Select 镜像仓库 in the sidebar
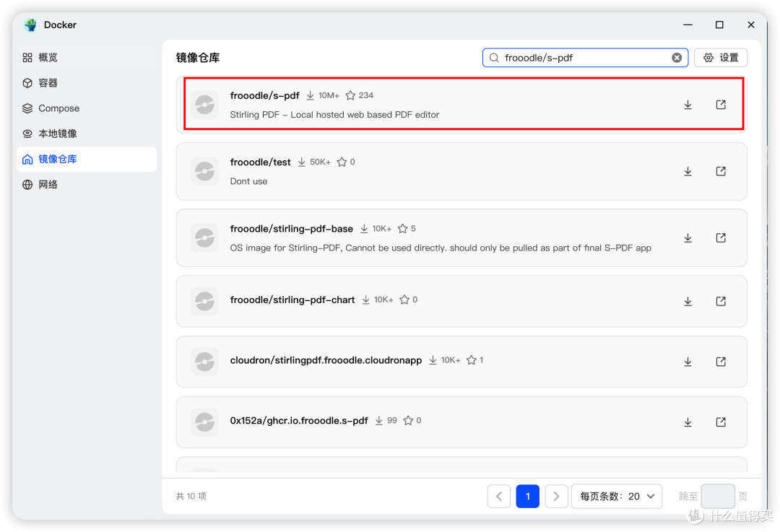 87,159
